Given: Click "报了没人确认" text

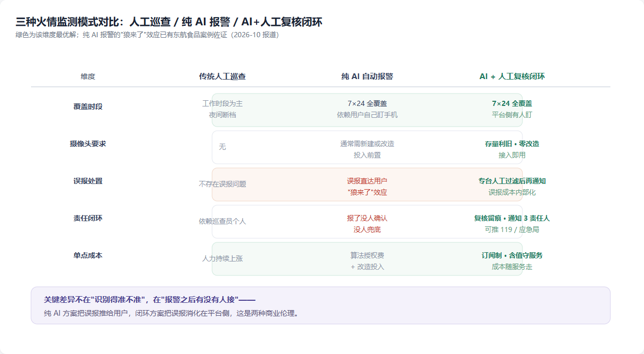Looking at the screenshot, I should [x=367, y=218].
